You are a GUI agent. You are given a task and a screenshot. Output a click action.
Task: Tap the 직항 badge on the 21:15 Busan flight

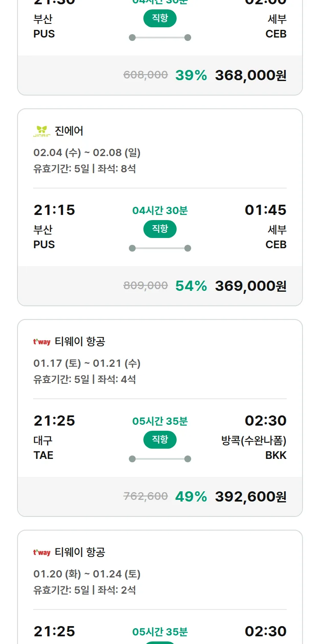pyautogui.click(x=160, y=229)
